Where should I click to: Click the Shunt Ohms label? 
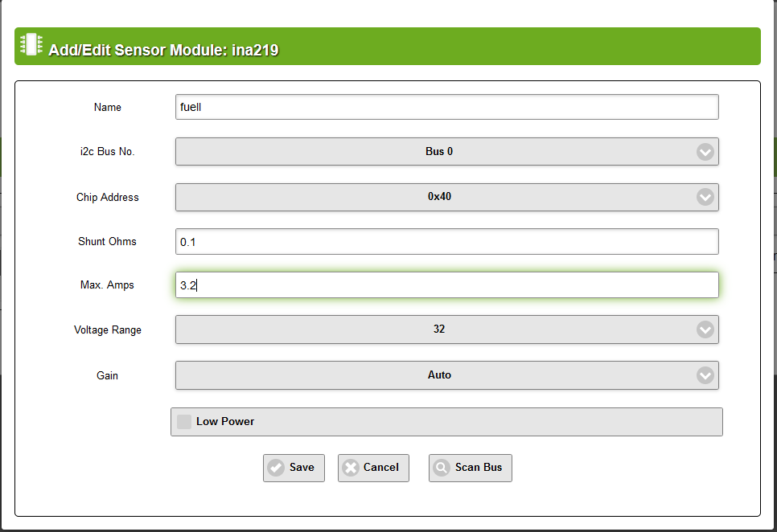tap(107, 242)
